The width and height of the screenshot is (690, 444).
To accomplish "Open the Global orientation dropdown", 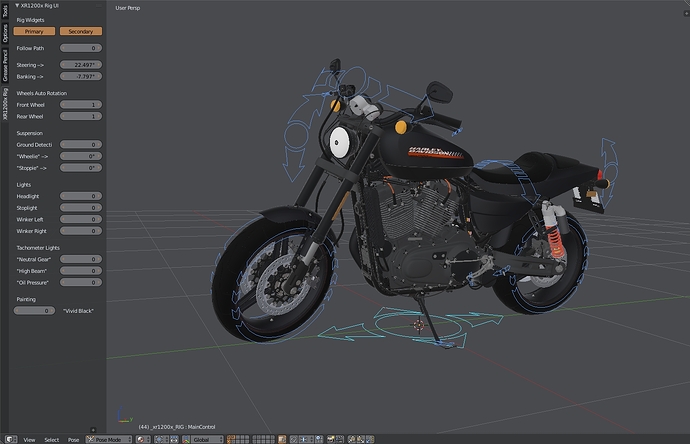I will [207, 439].
